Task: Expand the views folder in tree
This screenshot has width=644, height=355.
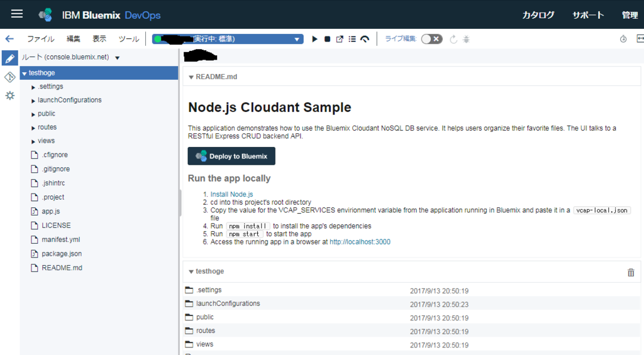Action: (33, 141)
